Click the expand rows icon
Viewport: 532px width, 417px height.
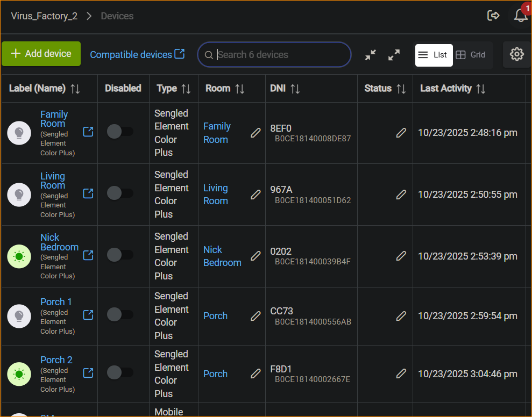tap(394, 55)
